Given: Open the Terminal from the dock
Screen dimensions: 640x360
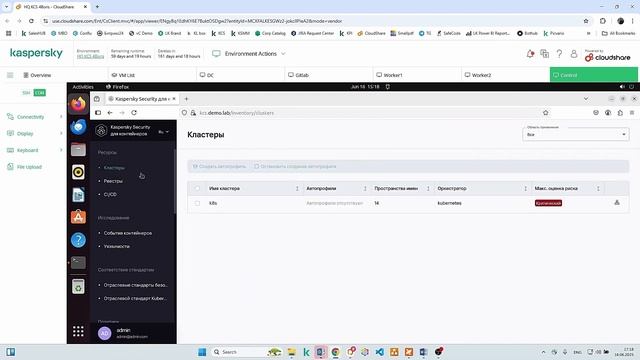Looking at the screenshot, I should pos(78,262).
